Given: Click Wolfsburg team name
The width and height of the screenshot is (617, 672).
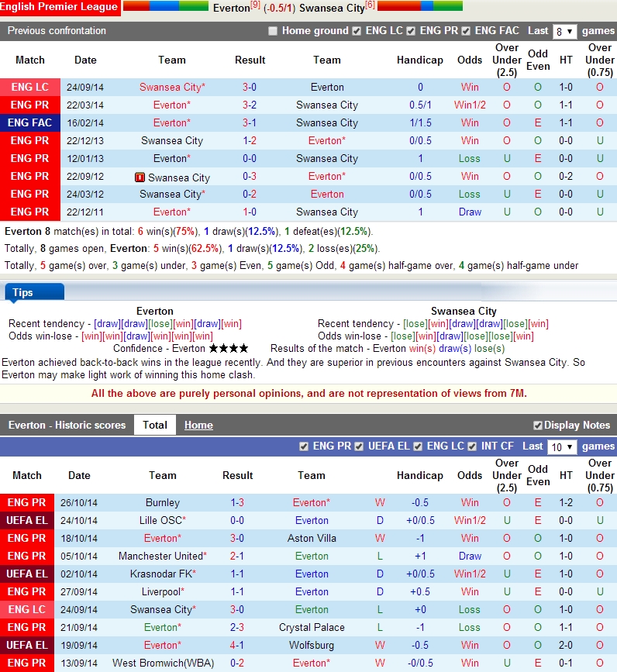Looking at the screenshot, I should click(312, 645).
